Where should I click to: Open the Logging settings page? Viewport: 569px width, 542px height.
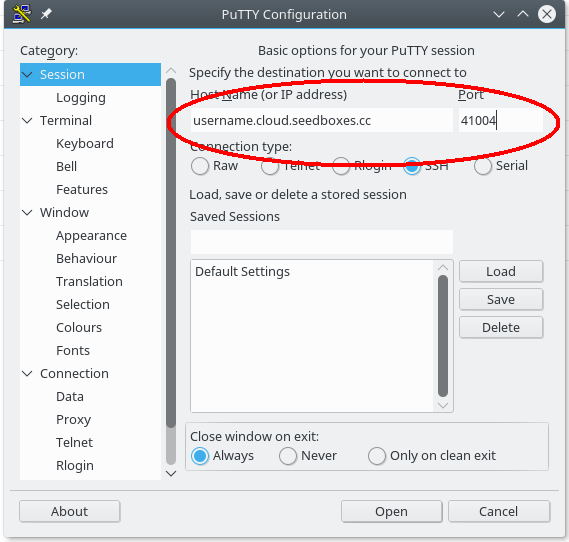point(81,98)
